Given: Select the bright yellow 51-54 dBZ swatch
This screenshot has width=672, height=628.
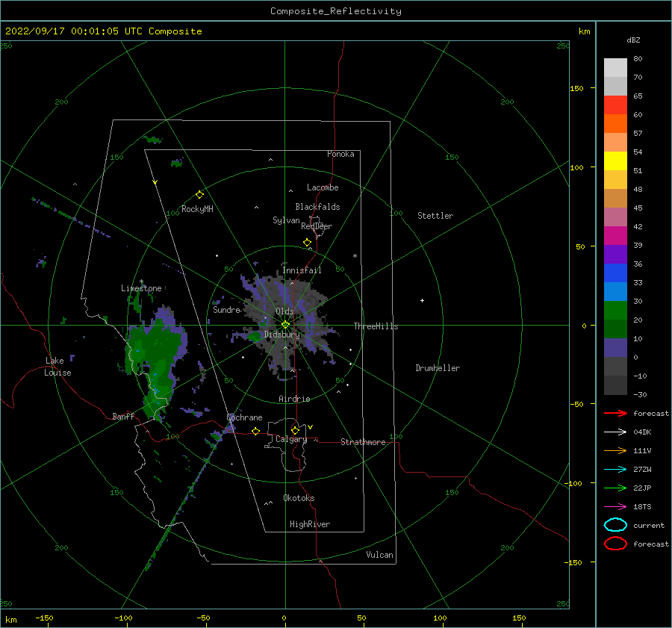Looking at the screenshot, I should [x=615, y=161].
